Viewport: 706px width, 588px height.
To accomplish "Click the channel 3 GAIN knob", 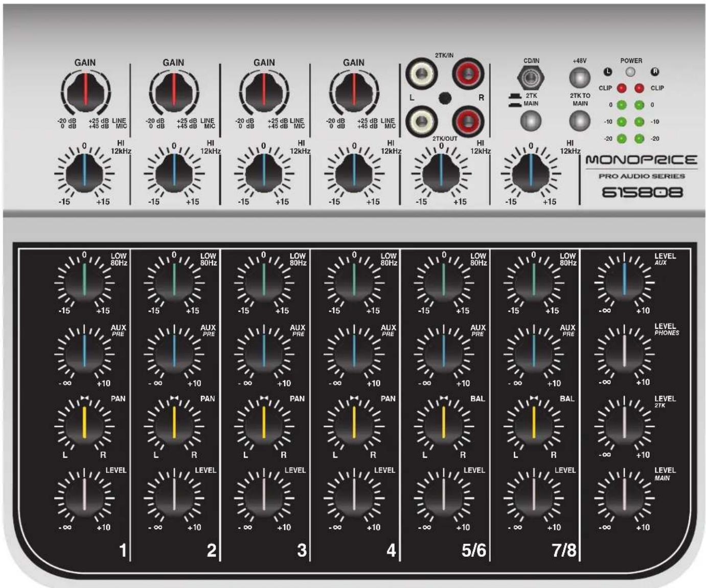I will coord(264,92).
